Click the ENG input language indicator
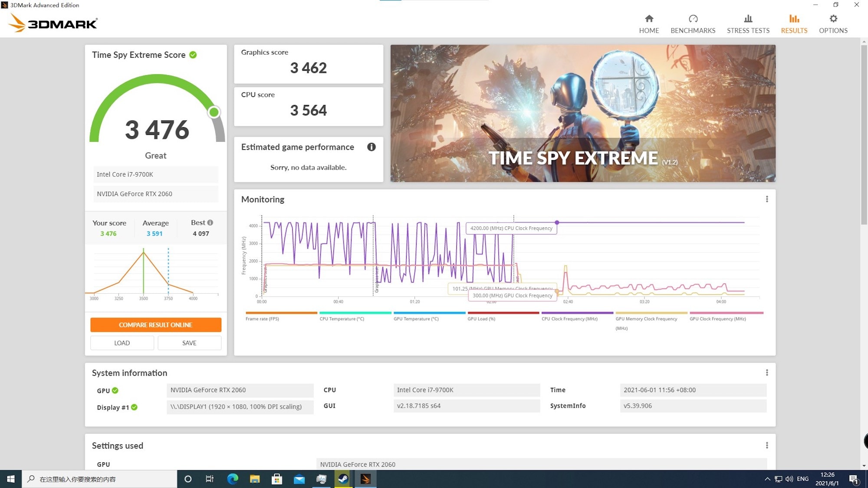Image resolution: width=868 pixels, height=488 pixels. (x=802, y=479)
